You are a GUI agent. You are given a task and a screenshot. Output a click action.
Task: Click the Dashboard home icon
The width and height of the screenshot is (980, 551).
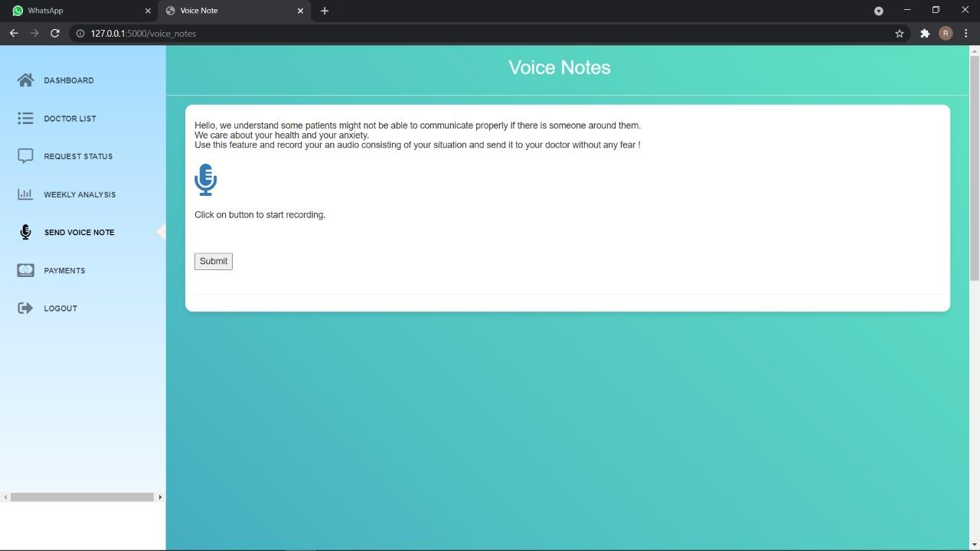click(25, 80)
